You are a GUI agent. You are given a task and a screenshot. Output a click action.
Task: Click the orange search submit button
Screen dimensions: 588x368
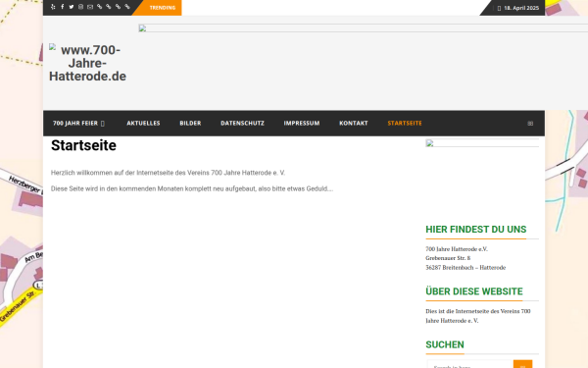522,364
